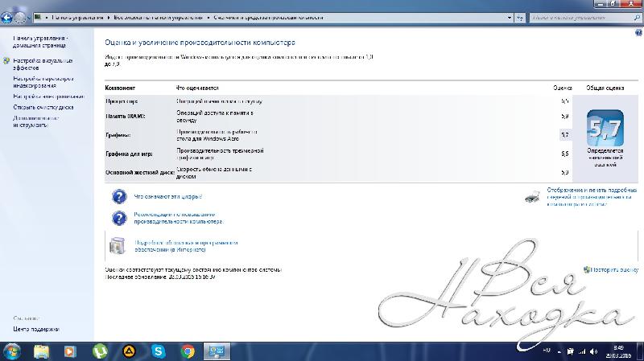Open performance improvement recommendations link
644x361 pixels.
(175, 218)
